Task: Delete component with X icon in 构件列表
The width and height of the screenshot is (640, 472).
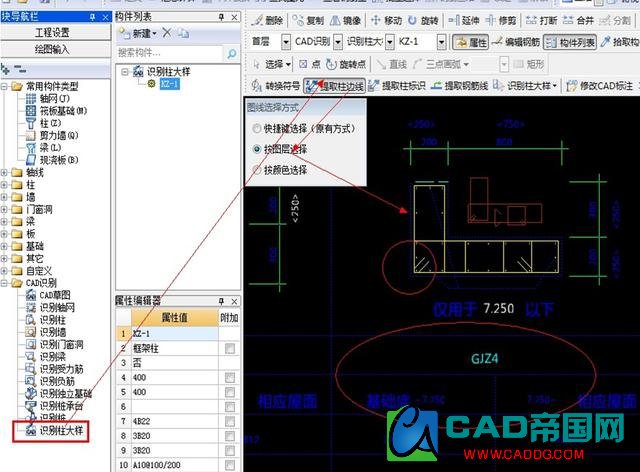Action: click(167, 33)
